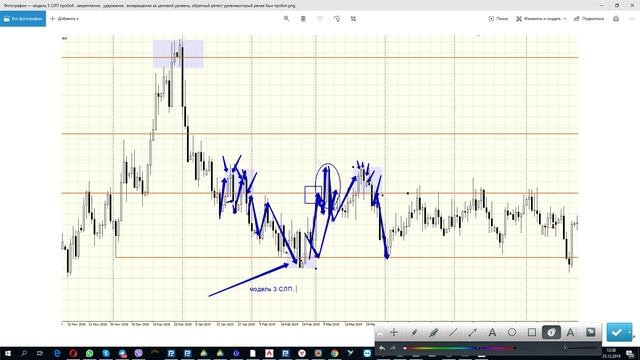Add photo to favorites with heart icon
This screenshot has height=360, width=640.
(320, 19)
